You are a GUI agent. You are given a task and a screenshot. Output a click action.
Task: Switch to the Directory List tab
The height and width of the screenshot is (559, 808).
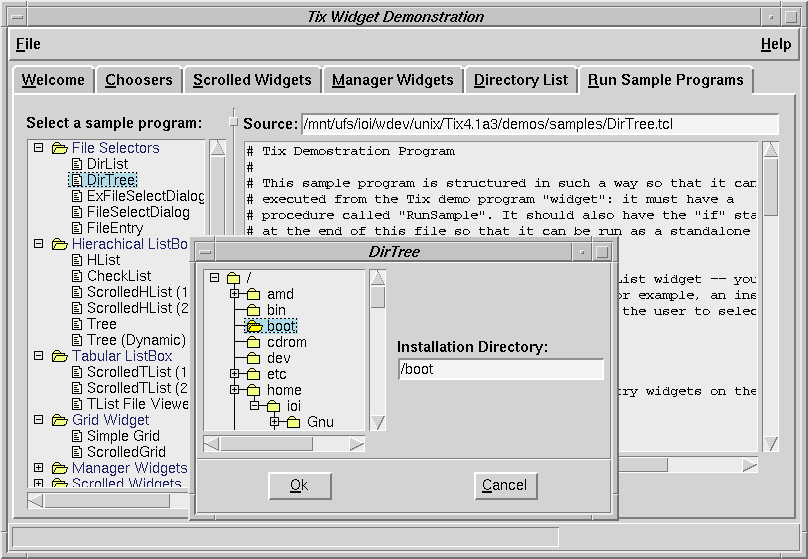(520, 80)
